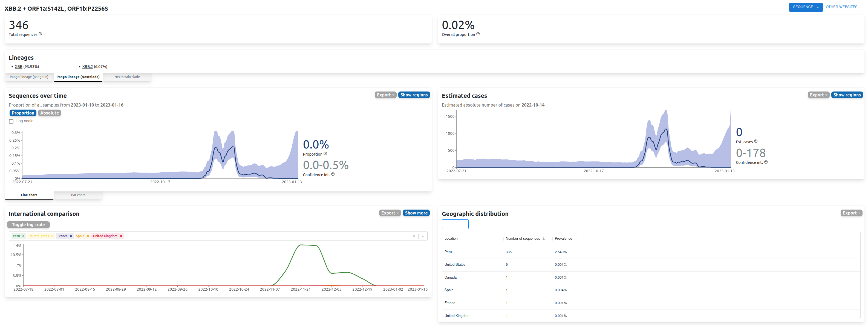Open the SEQUENCE dropdown button
This screenshot has width=868, height=326.
tap(805, 7)
